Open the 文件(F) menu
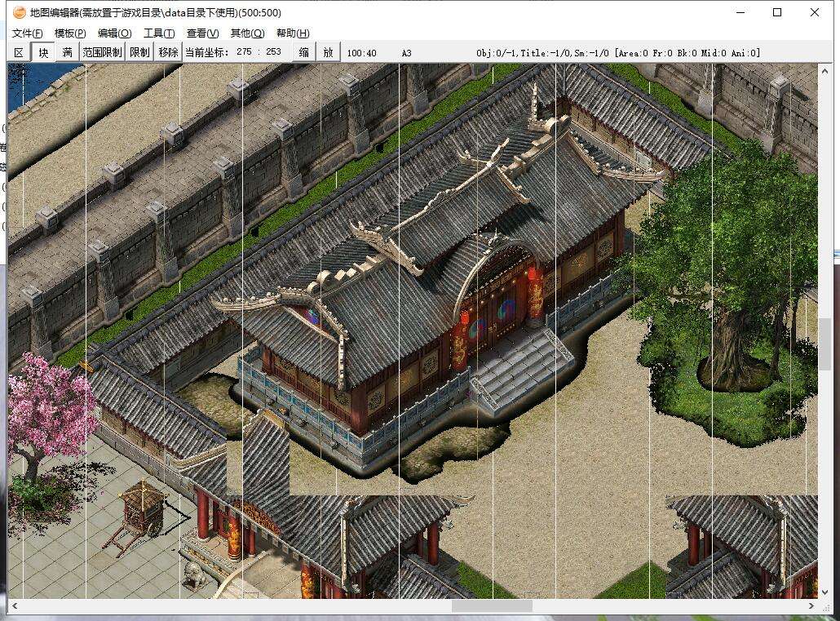The image size is (840, 621). 28,33
